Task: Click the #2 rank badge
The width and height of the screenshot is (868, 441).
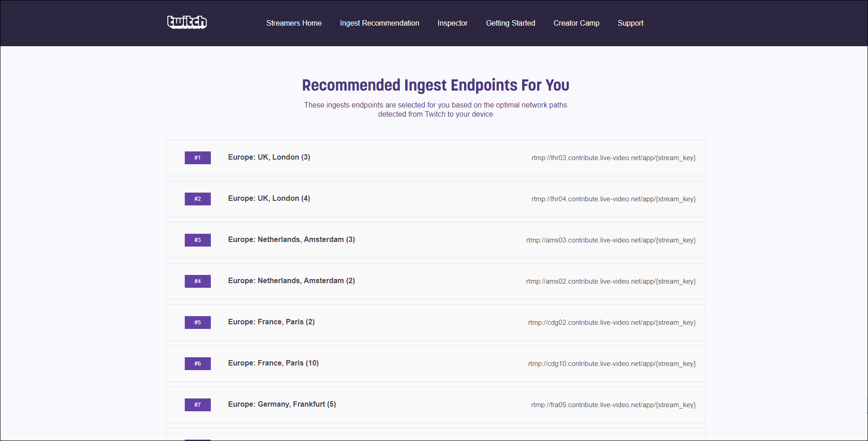Action: click(198, 199)
